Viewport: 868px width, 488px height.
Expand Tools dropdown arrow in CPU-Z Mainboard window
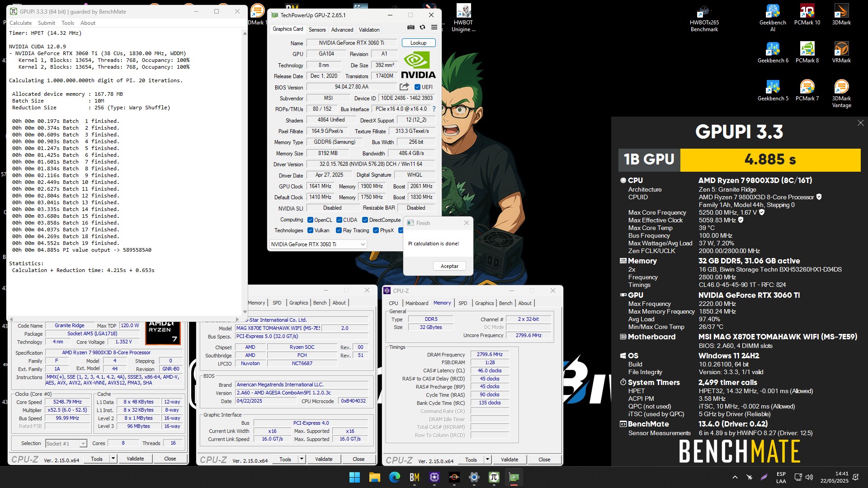tap(302, 459)
